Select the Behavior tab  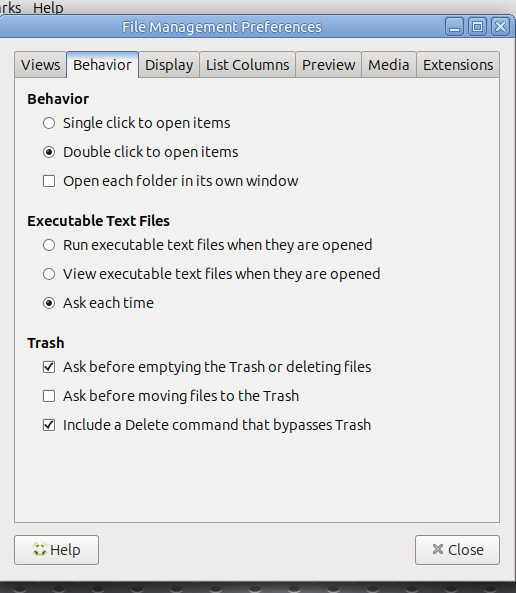click(103, 65)
